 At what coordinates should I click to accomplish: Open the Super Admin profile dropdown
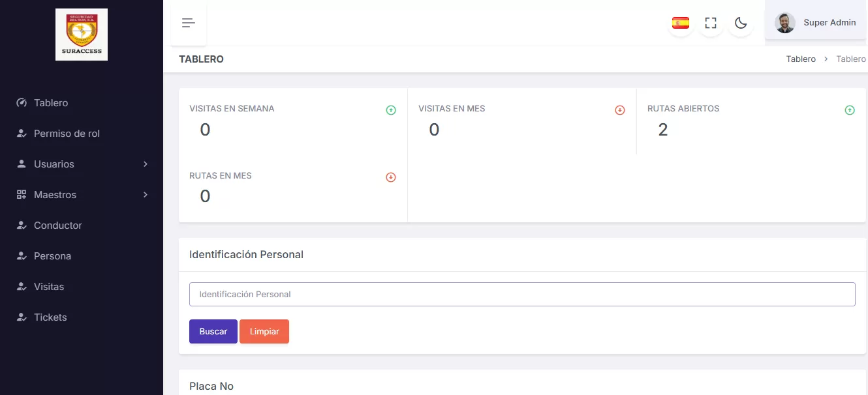829,23
